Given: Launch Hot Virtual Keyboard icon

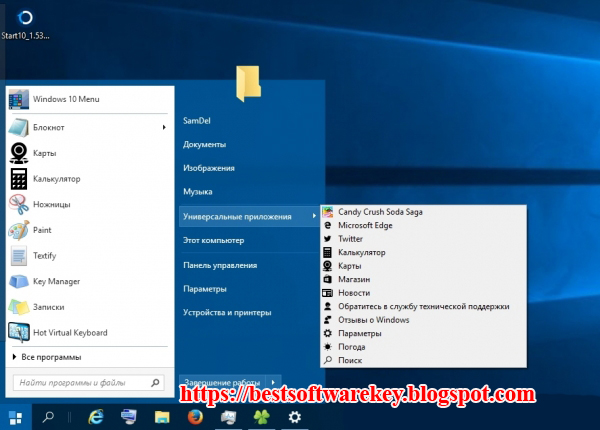Looking at the screenshot, I should (x=19, y=332).
